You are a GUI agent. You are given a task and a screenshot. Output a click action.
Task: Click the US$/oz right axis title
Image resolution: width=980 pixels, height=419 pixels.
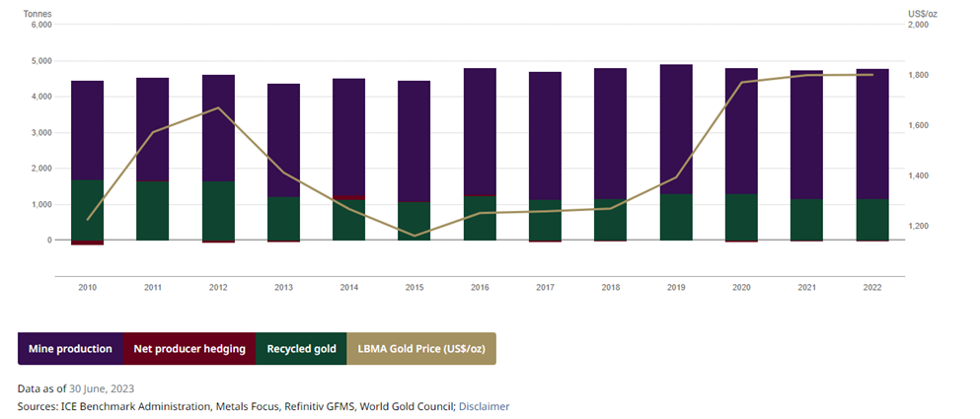click(x=922, y=13)
